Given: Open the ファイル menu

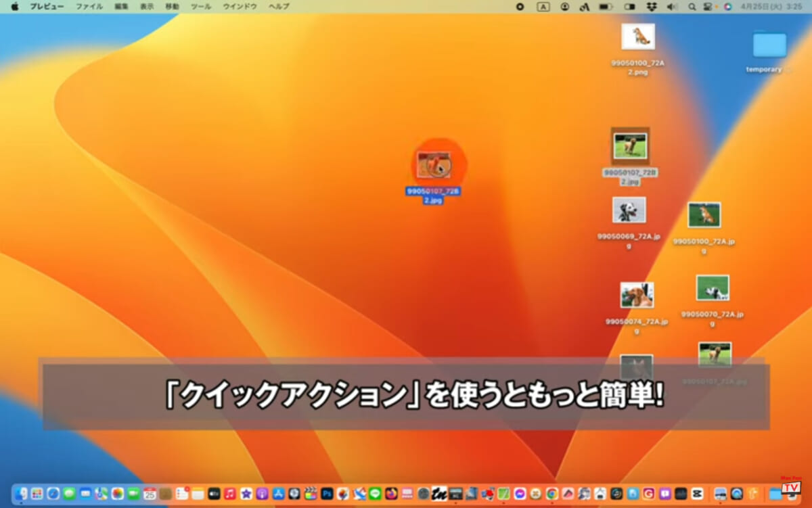Looking at the screenshot, I should [89, 6].
